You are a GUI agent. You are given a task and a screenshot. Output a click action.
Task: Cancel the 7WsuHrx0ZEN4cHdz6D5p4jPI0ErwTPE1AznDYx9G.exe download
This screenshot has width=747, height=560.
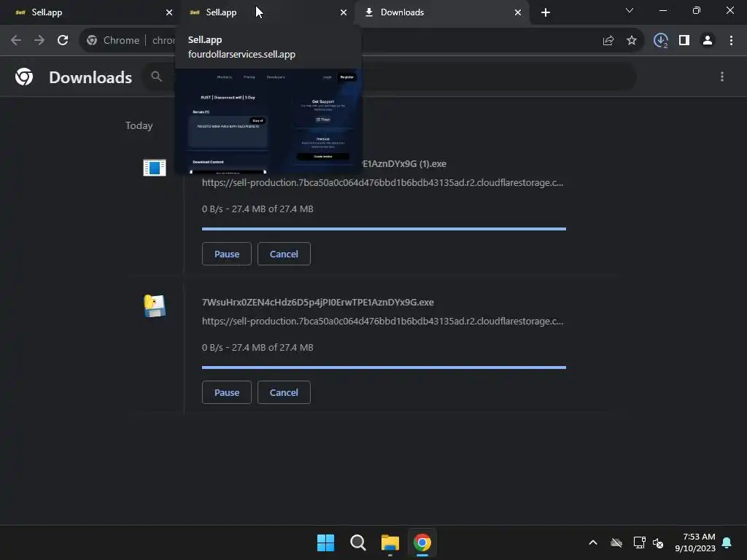tap(284, 392)
